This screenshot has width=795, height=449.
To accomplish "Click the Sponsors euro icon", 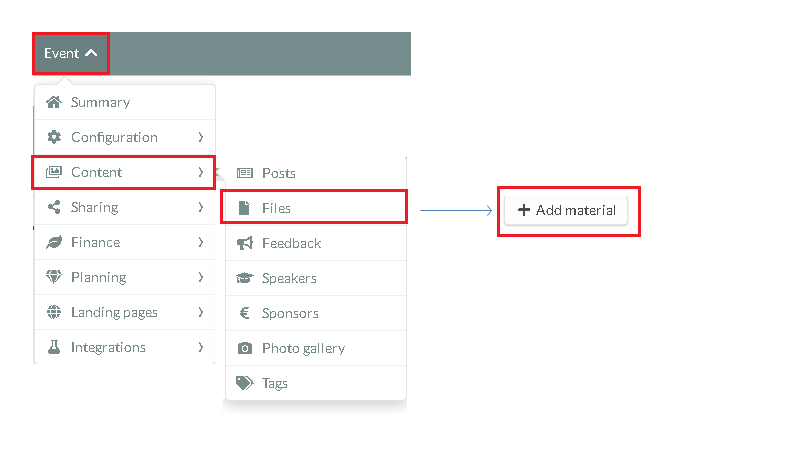I will pos(244,314).
